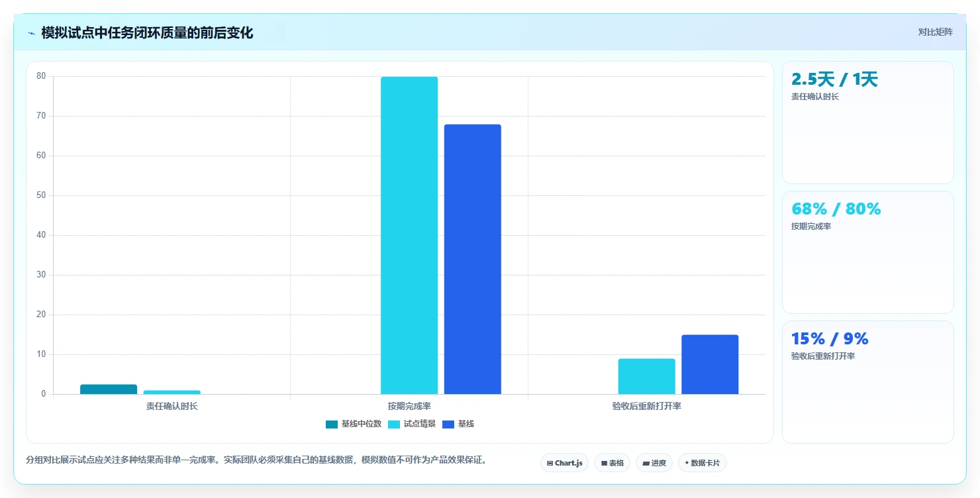Click the 责任确认时长 x-axis label

(172, 406)
